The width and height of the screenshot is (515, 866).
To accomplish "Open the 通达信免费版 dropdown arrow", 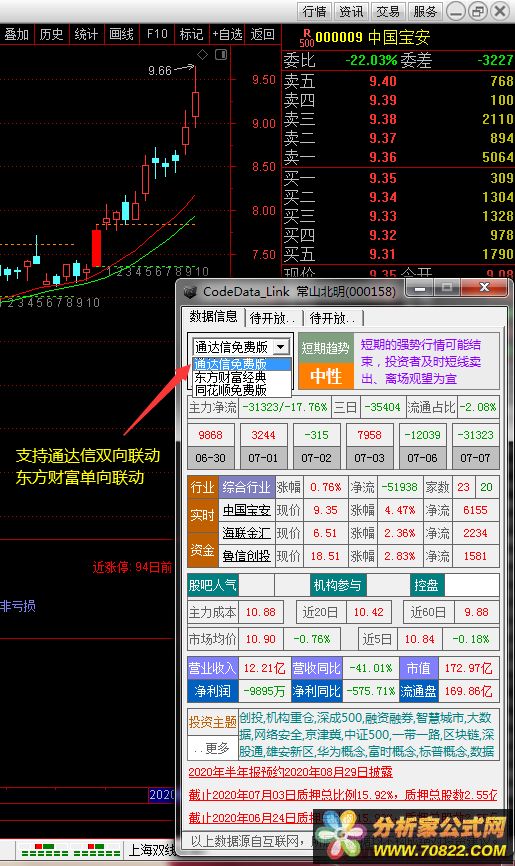I will pos(281,347).
